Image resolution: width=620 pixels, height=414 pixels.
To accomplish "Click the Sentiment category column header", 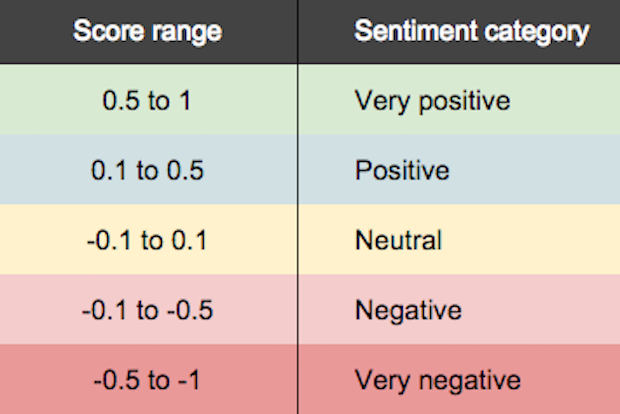I will click(x=471, y=32).
